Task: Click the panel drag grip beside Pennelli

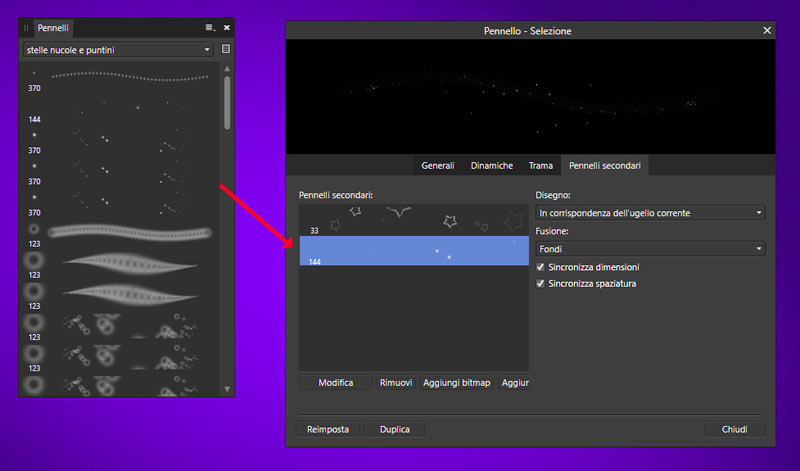Action: point(26,28)
